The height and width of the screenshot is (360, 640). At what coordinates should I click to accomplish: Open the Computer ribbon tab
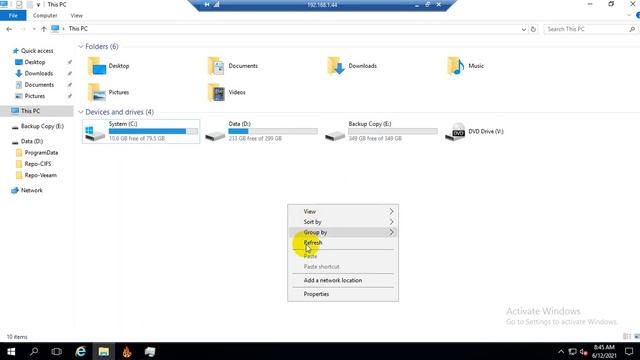45,16
